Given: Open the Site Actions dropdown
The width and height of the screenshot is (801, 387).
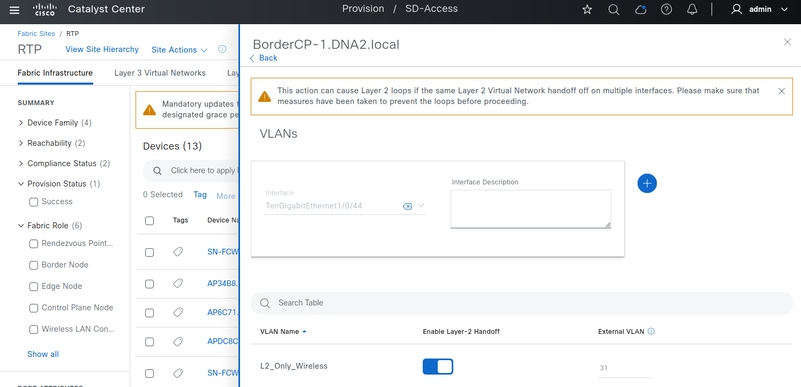Looking at the screenshot, I should (x=179, y=50).
